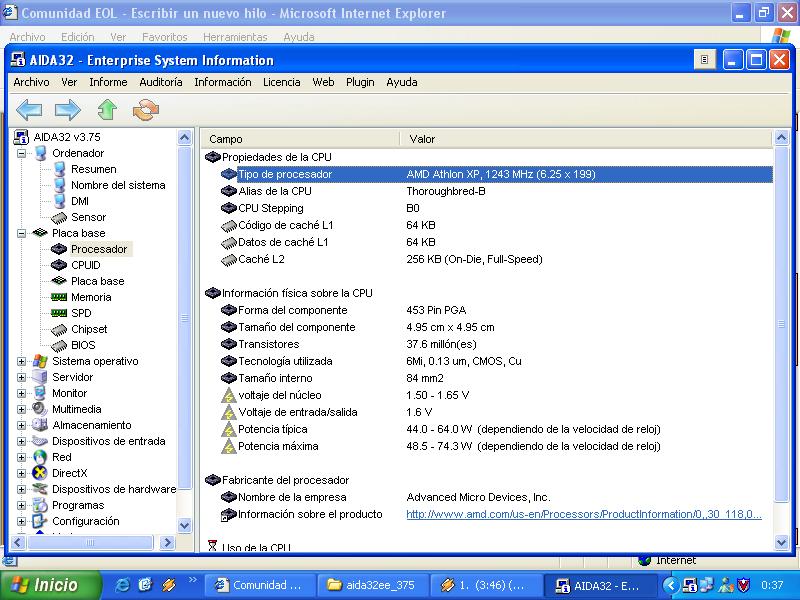800x600 pixels.
Task: Select the Alias de la CPU row
Action: tap(497, 191)
